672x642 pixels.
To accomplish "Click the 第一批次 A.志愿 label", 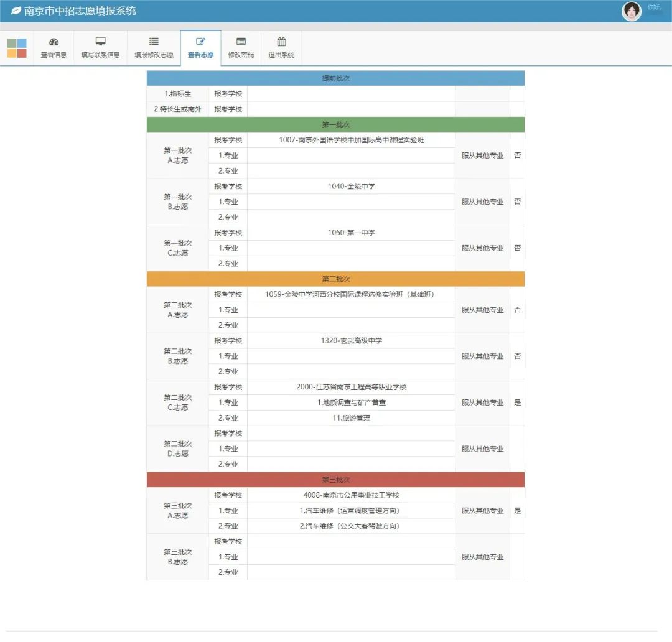I will tap(178, 156).
